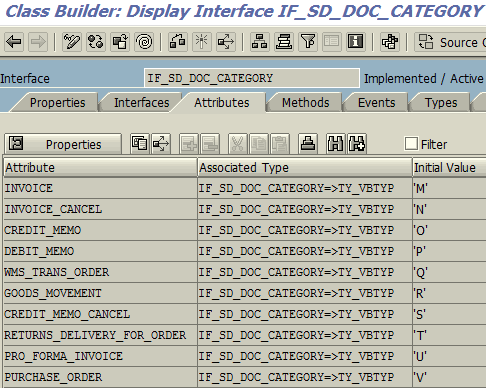Switch to the Source Code-Based view button
The image size is (486, 388).
pyautogui.click(x=450, y=42)
